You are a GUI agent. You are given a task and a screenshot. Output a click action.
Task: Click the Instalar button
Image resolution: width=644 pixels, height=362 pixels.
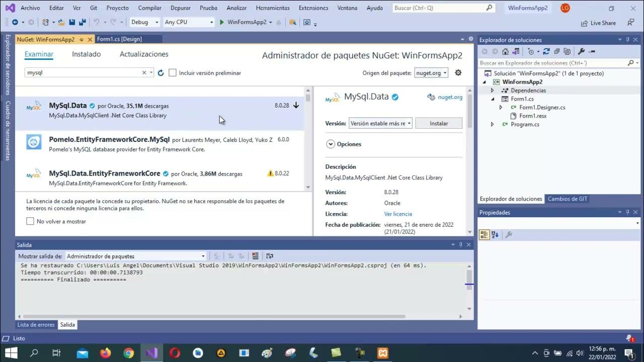439,123
